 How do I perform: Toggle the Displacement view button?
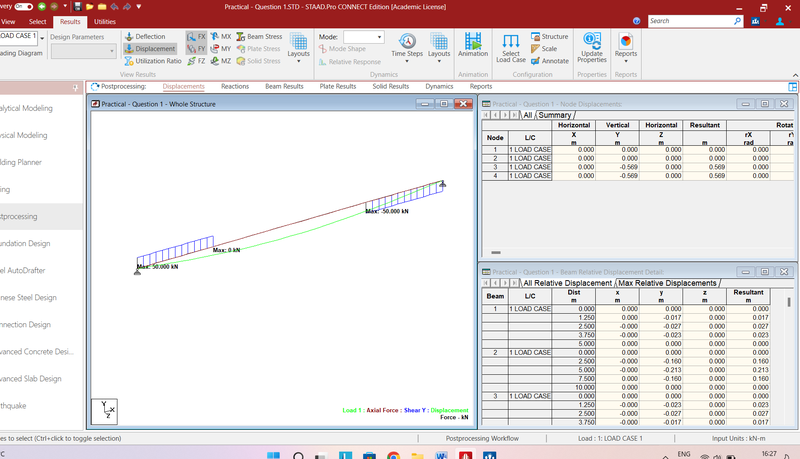click(x=150, y=48)
